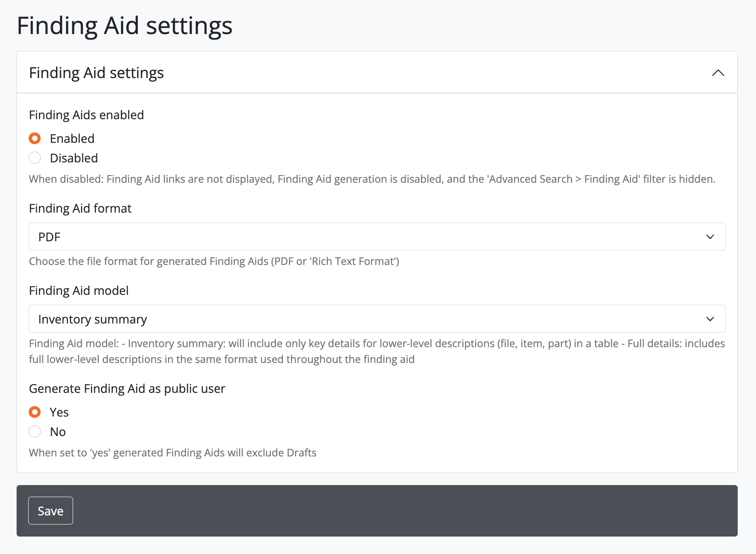
Task: Click the arrow icon in the PDF format field
Action: click(710, 237)
